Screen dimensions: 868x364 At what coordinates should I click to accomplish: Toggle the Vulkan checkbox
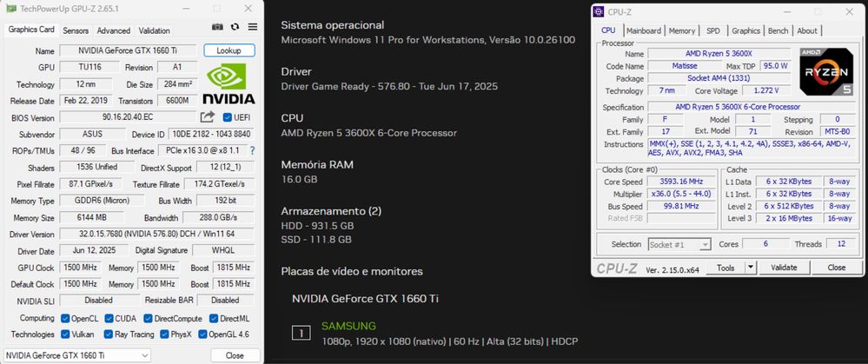coord(65,334)
